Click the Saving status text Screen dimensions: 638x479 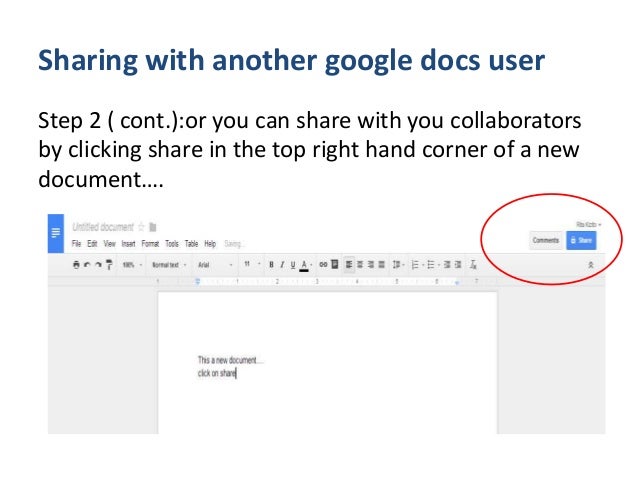(234, 244)
